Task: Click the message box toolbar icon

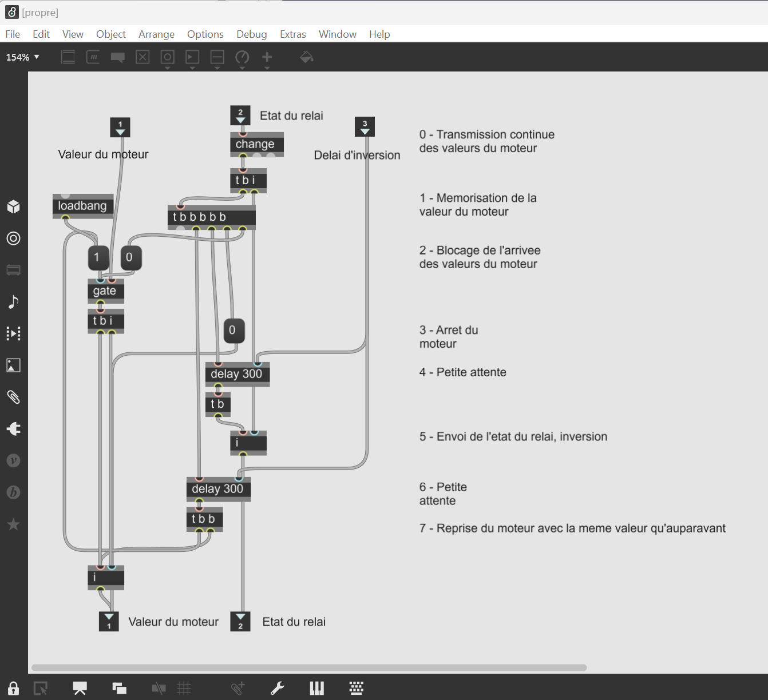Action: tap(93, 57)
